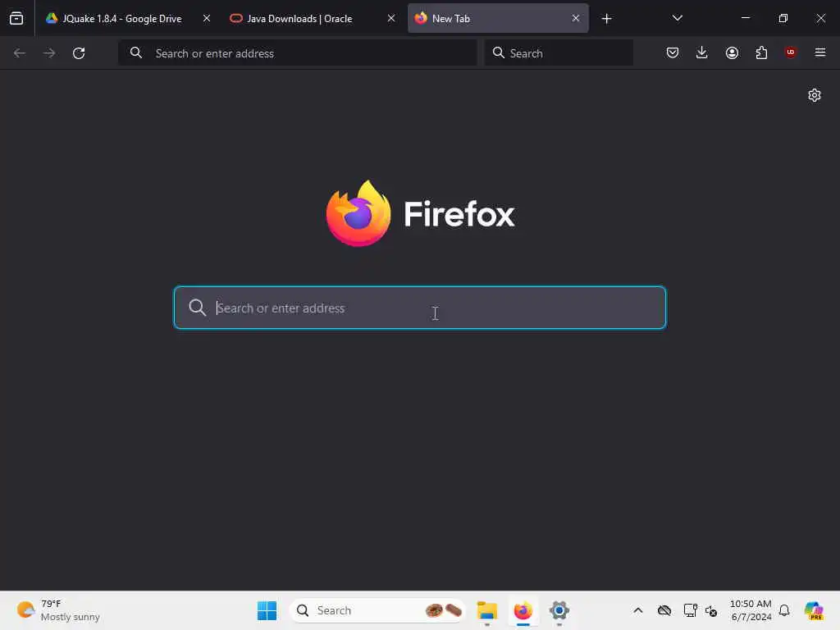The image size is (840, 630).
Task: Reload the current page
Action: 79,53
